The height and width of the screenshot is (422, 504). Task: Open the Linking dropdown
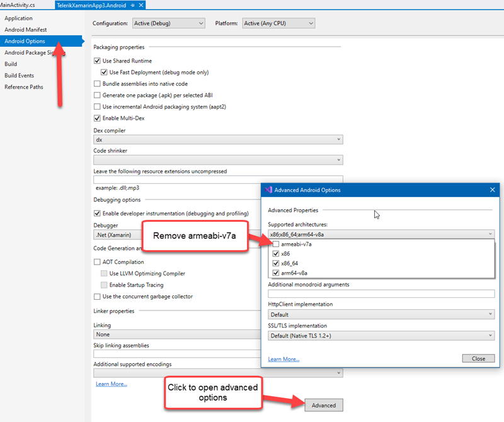coord(177,334)
